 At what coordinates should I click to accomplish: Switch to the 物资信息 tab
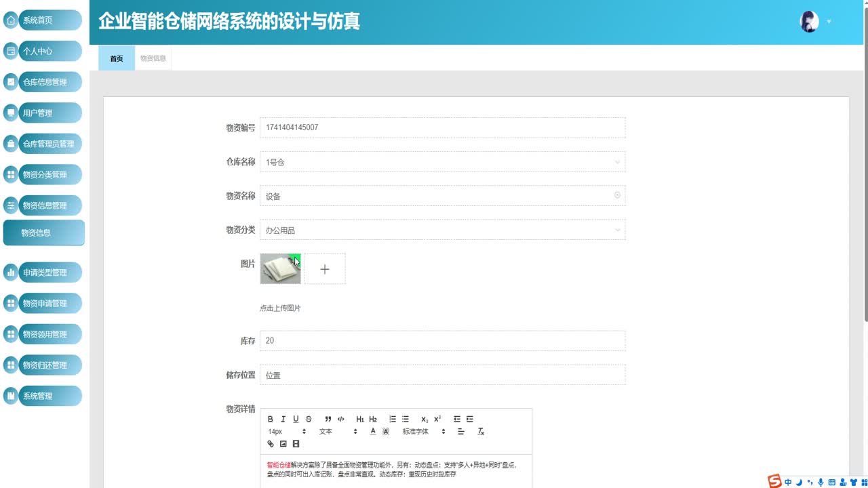[x=153, y=58]
